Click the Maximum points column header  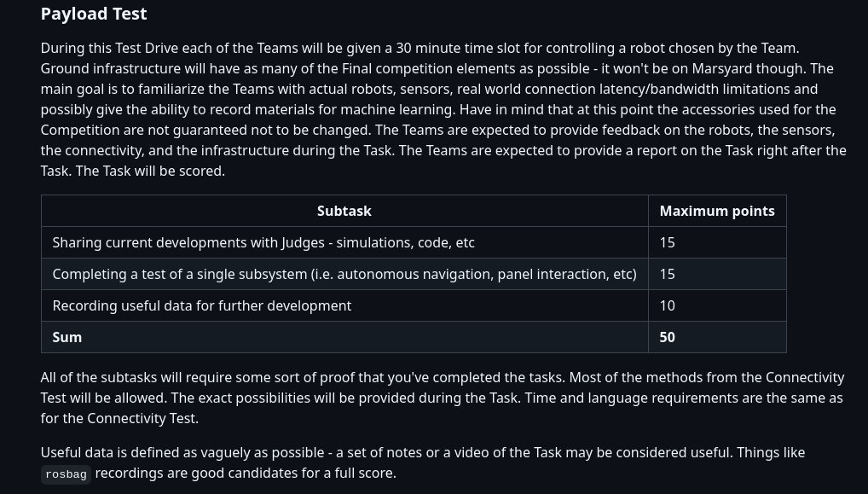click(x=717, y=211)
